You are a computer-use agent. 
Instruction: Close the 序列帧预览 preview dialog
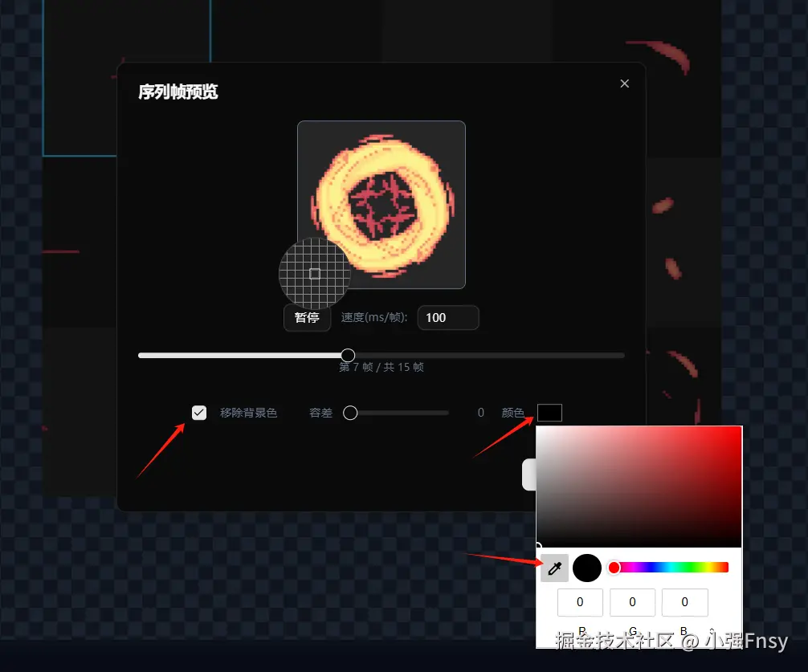(624, 83)
